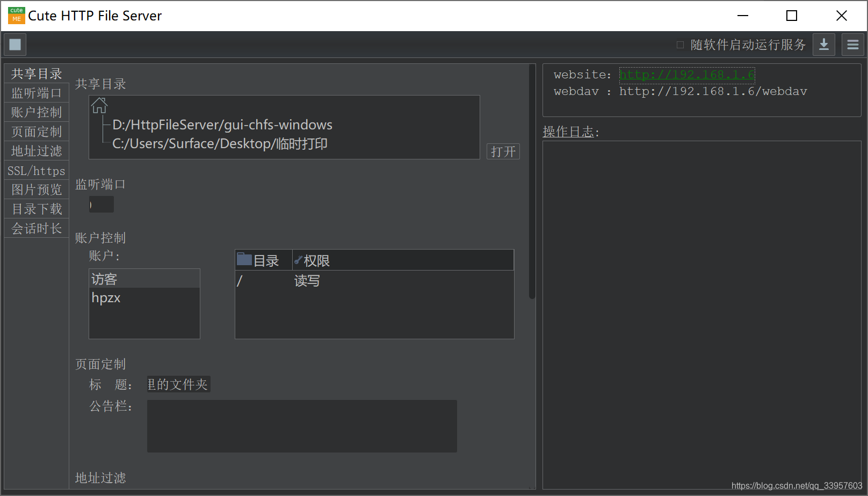Click the folder icon on the 目录 column header
The image size is (868, 496).
245,259
